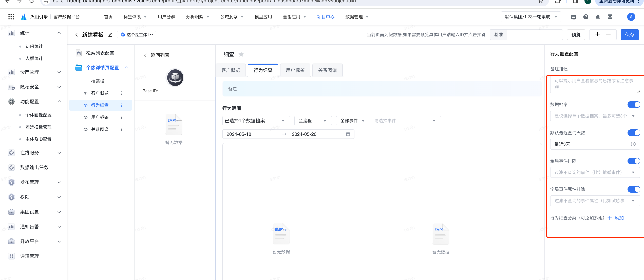The height and width of the screenshot is (280, 644).
Task: Favorite the 细查 star icon
Action: pyautogui.click(x=241, y=54)
